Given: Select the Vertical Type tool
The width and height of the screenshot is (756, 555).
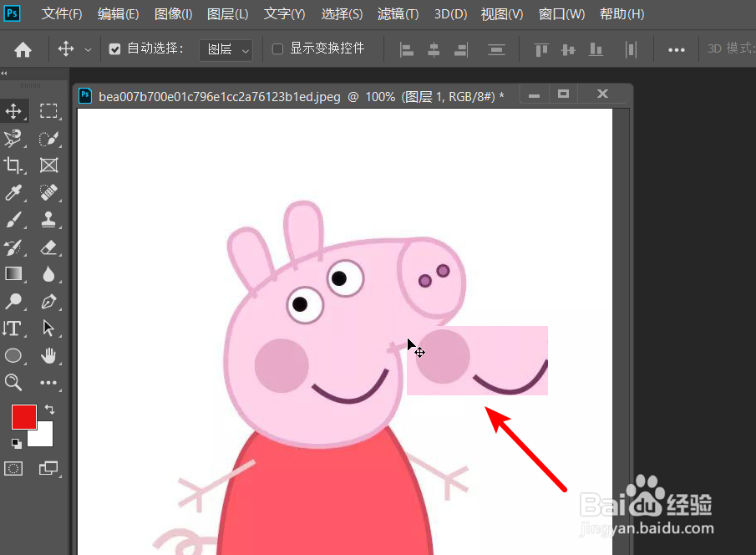Looking at the screenshot, I should (13, 328).
